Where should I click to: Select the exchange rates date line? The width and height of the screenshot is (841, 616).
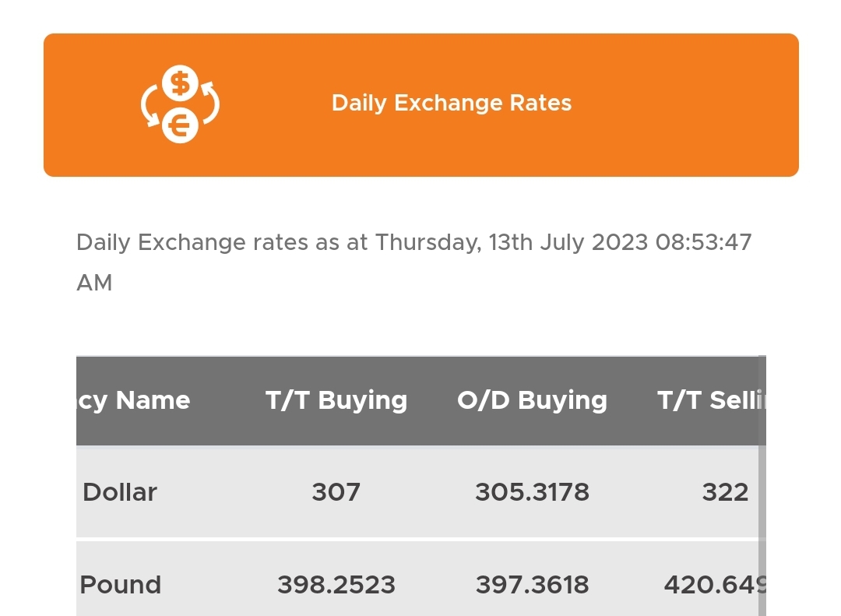click(413, 242)
